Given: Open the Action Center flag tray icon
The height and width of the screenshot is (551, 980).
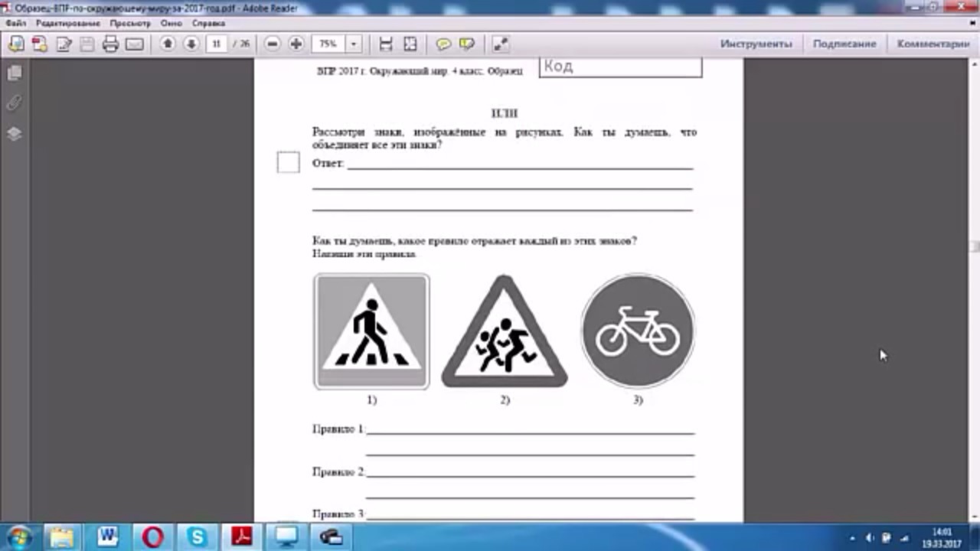Looking at the screenshot, I should tap(887, 538).
